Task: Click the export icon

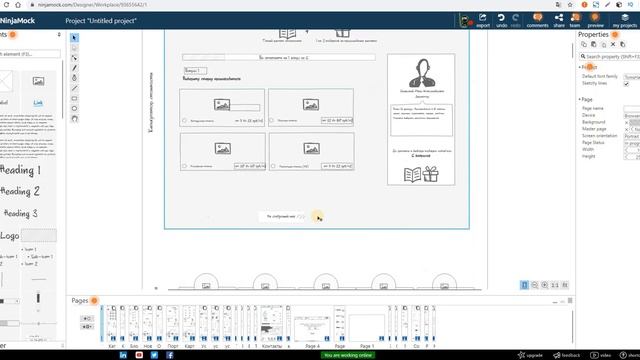Action: [x=483, y=20]
